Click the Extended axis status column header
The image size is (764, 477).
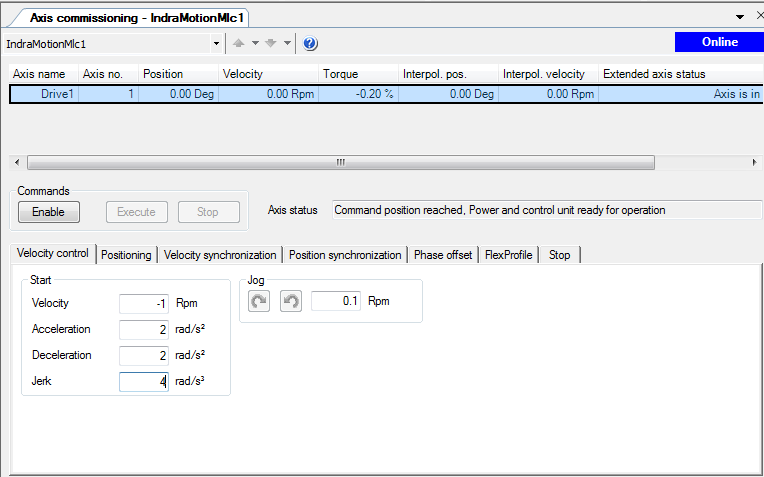681,74
